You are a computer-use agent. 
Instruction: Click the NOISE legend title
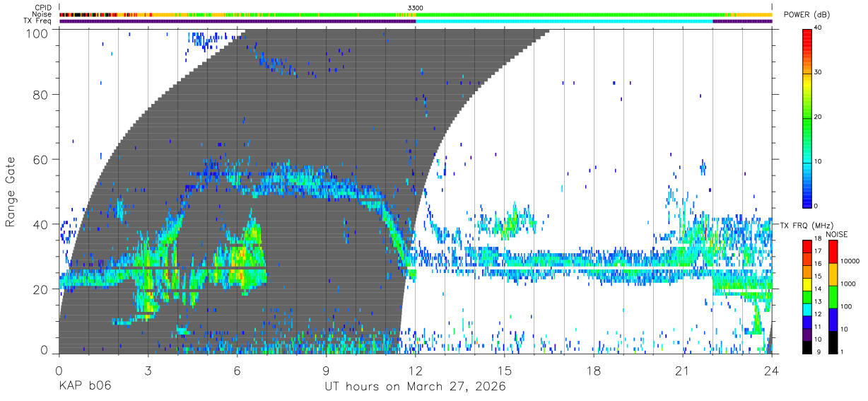click(x=838, y=234)
